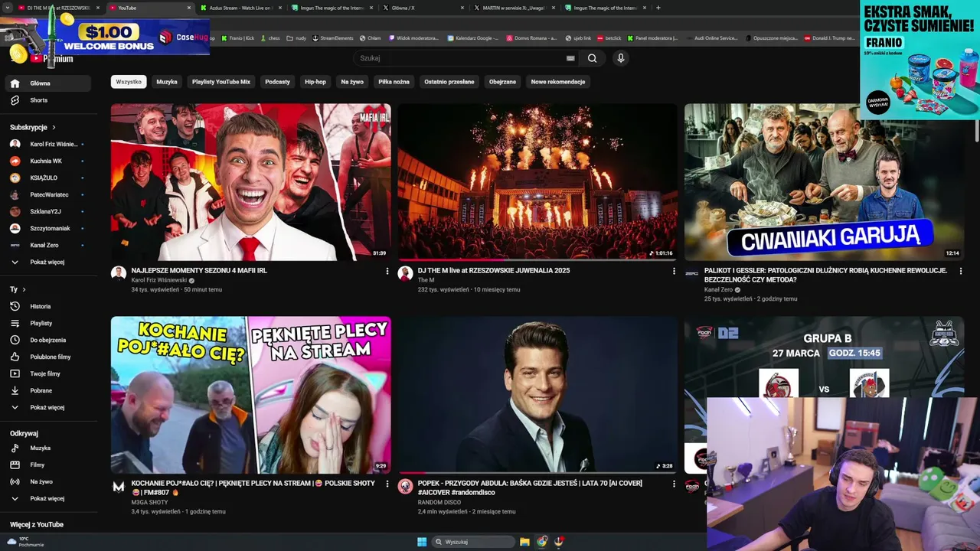This screenshot has width=980, height=551.
Task: Open the Główna home icon in sidebar
Action: (15, 83)
